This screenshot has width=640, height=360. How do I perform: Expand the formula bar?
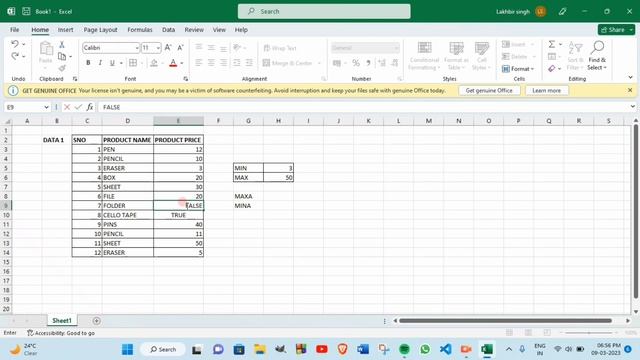pos(632,107)
